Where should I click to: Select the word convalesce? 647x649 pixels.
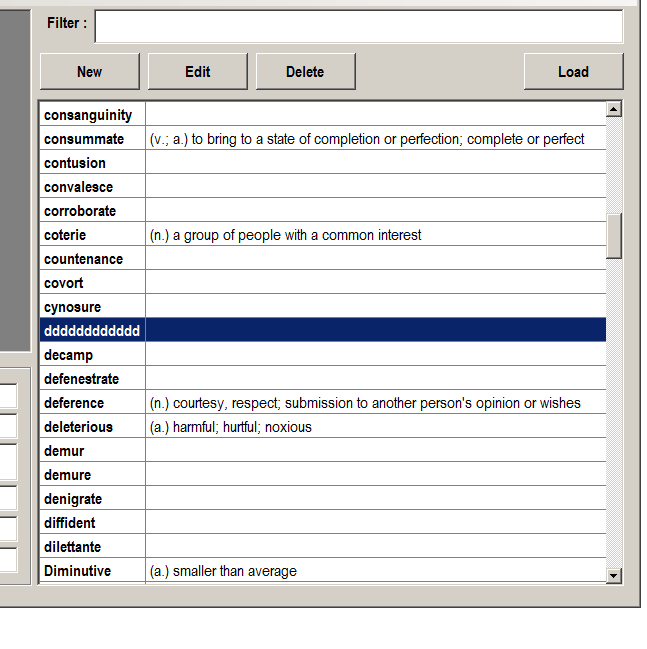pyautogui.click(x=78, y=187)
